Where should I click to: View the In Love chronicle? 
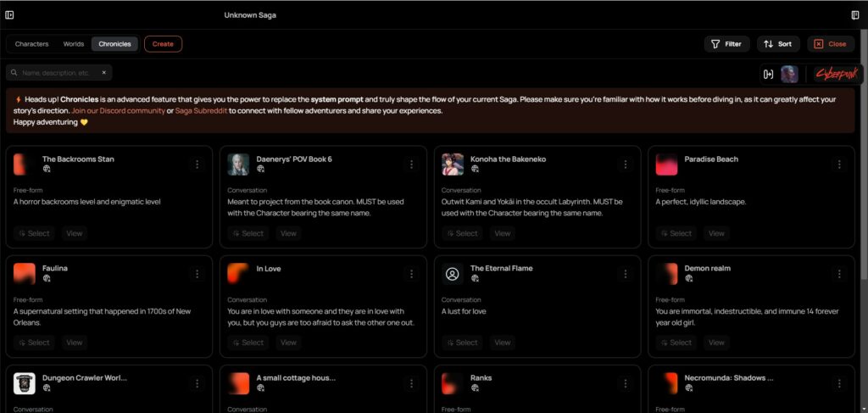coord(288,342)
